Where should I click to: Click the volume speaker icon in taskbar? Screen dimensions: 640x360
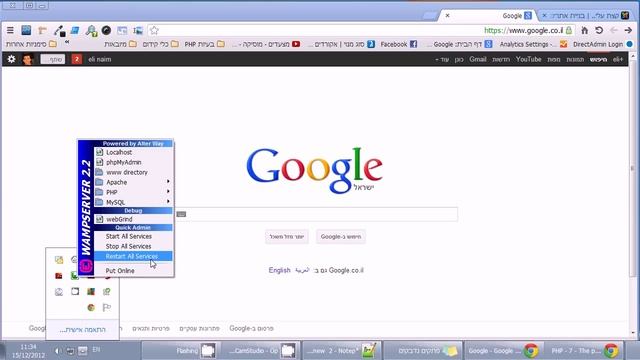click(57, 351)
